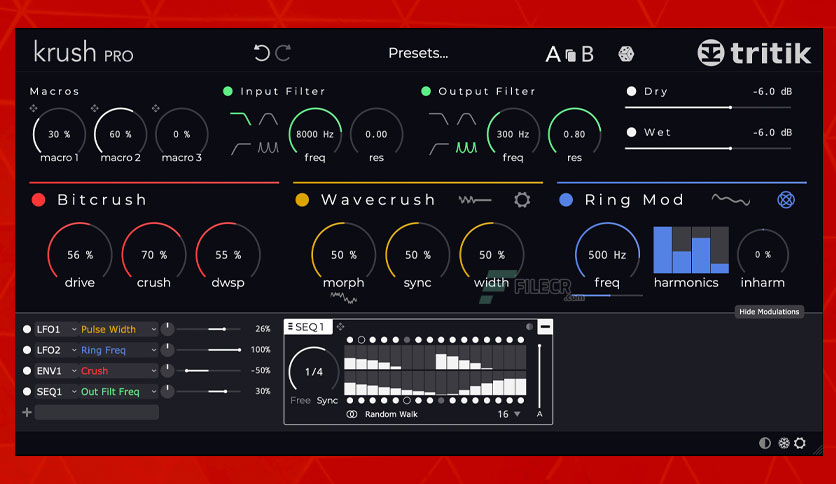Click the move handle above macro 1

[x=34, y=109]
